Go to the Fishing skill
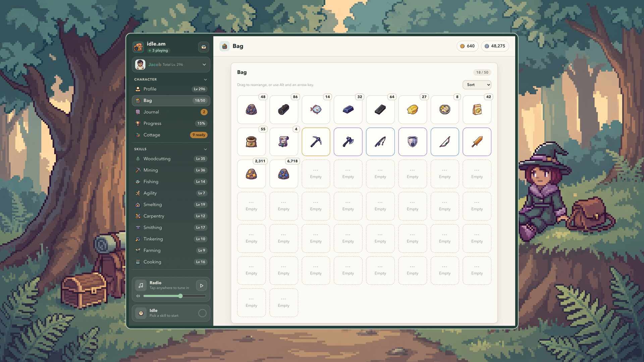 coord(171,182)
